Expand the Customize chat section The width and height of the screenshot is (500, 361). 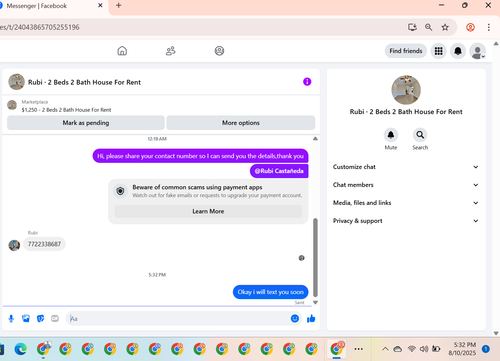406,167
